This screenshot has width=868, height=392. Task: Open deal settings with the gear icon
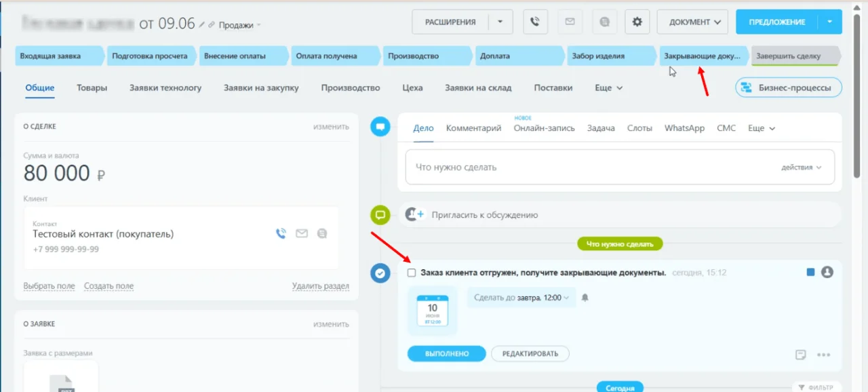[x=637, y=22]
